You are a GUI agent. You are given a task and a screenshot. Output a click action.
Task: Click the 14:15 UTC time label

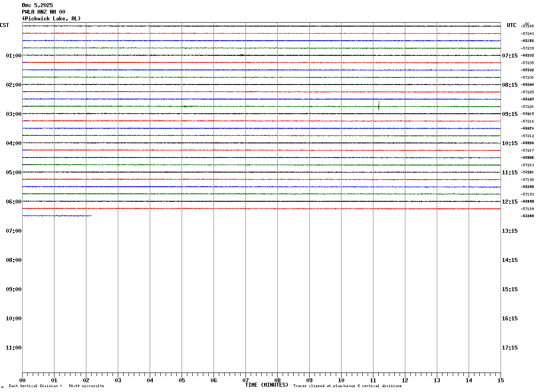point(510,260)
